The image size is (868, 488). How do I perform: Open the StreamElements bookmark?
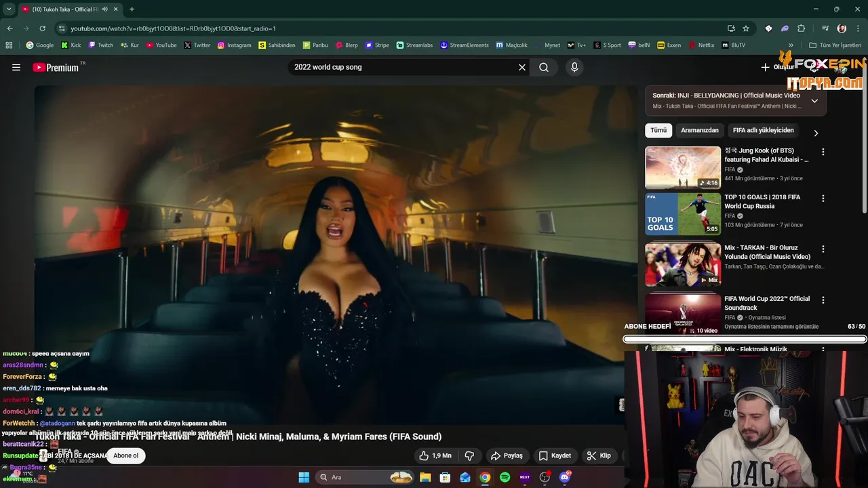[465, 45]
